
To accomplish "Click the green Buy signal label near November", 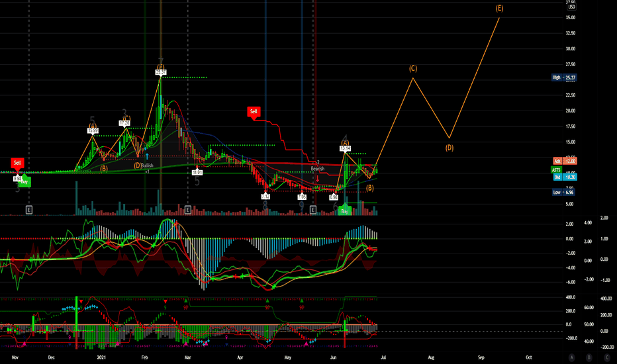I will (24, 181).
